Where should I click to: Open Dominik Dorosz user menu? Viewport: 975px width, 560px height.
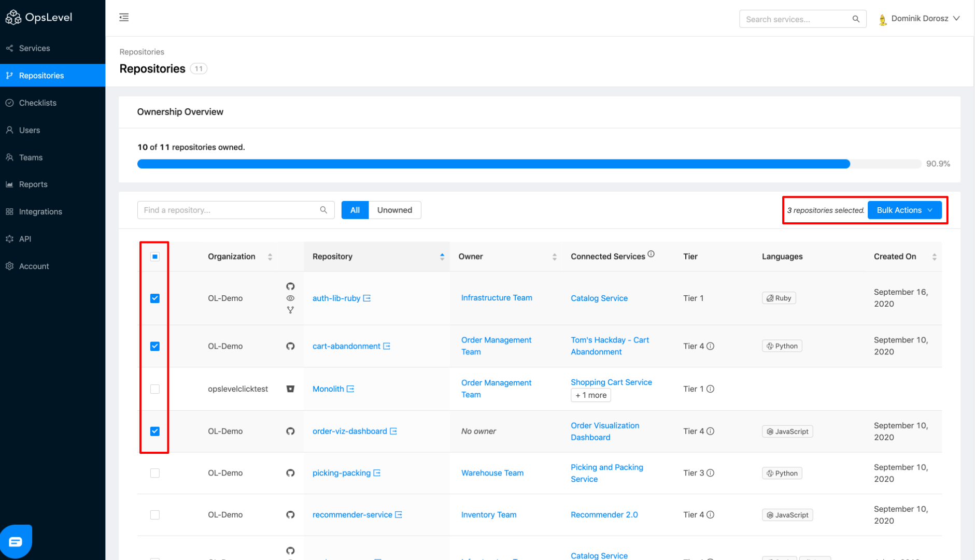coord(919,19)
